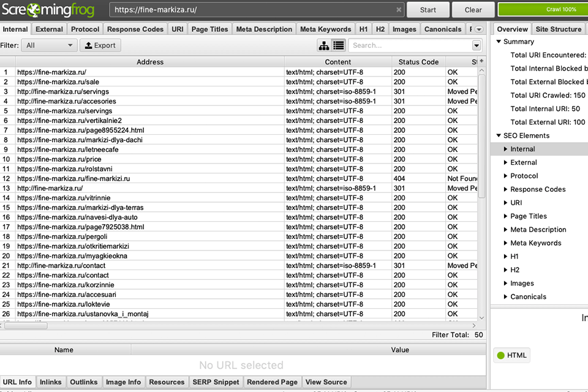
Task: Open the Inlinks bottom tab
Action: click(x=51, y=382)
